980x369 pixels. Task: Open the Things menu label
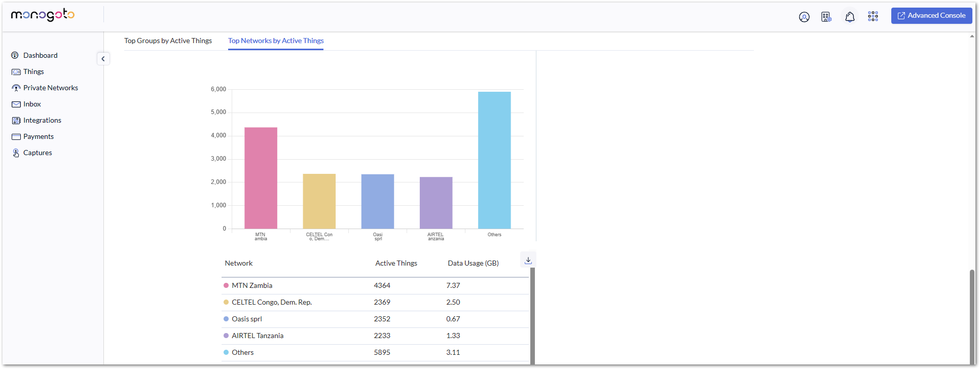33,71
